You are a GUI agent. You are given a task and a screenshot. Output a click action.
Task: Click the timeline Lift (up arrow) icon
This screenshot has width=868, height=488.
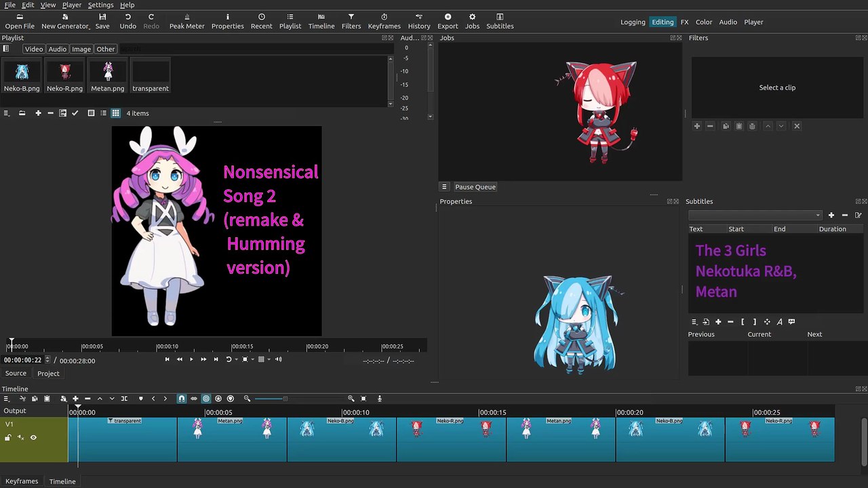[x=100, y=399]
